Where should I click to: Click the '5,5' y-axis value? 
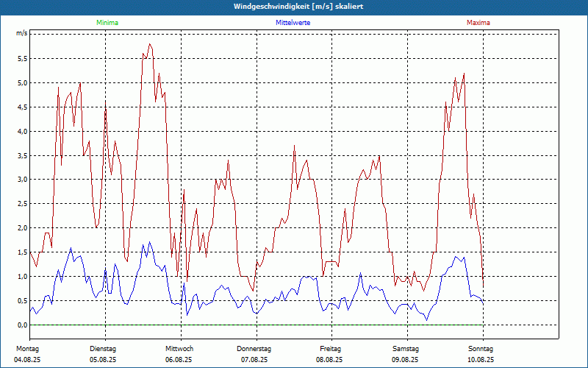coord(23,59)
